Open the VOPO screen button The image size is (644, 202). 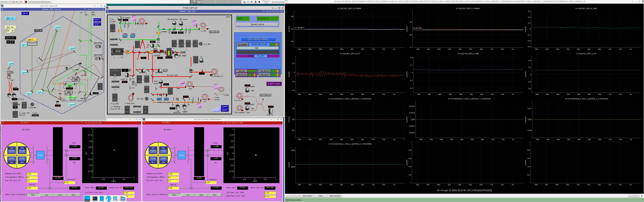[72, 105]
